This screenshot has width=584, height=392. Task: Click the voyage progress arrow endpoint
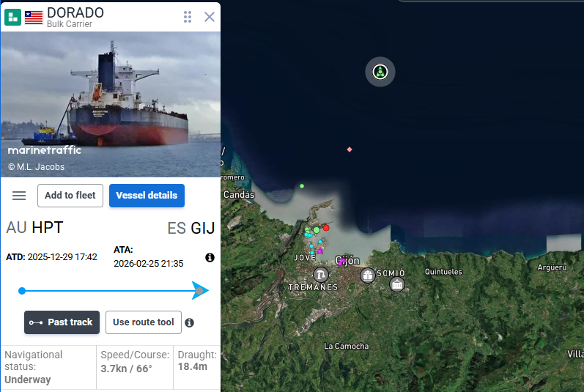click(200, 291)
